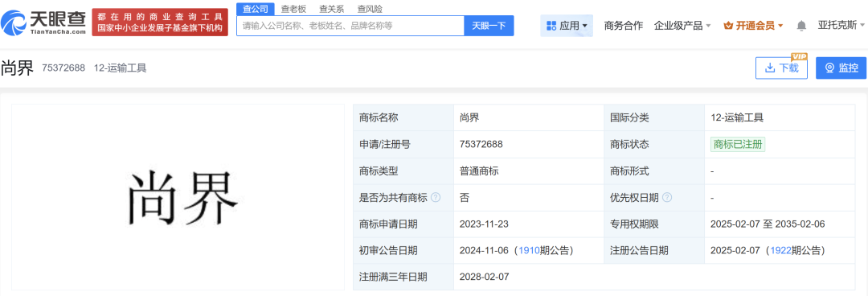Viewport: 868px width, 296px height.
Task: Click the 天眼一下 search button
Action: coord(489,26)
